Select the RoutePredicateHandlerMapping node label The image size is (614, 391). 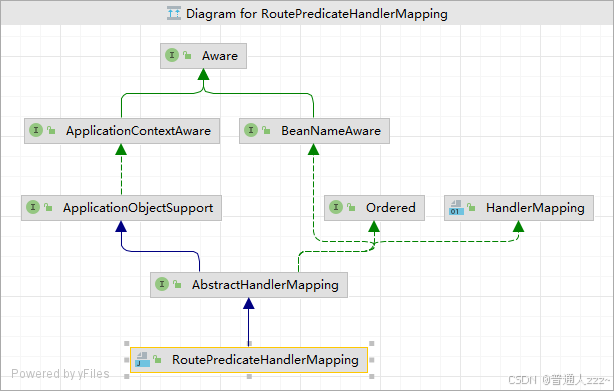(x=265, y=360)
